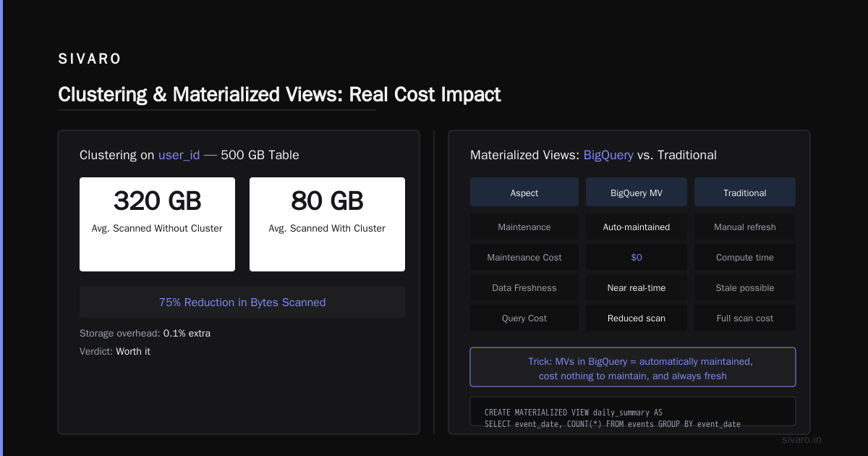The width and height of the screenshot is (868, 456).
Task: Click the "BigQuery MV" column header
Action: pos(637,193)
